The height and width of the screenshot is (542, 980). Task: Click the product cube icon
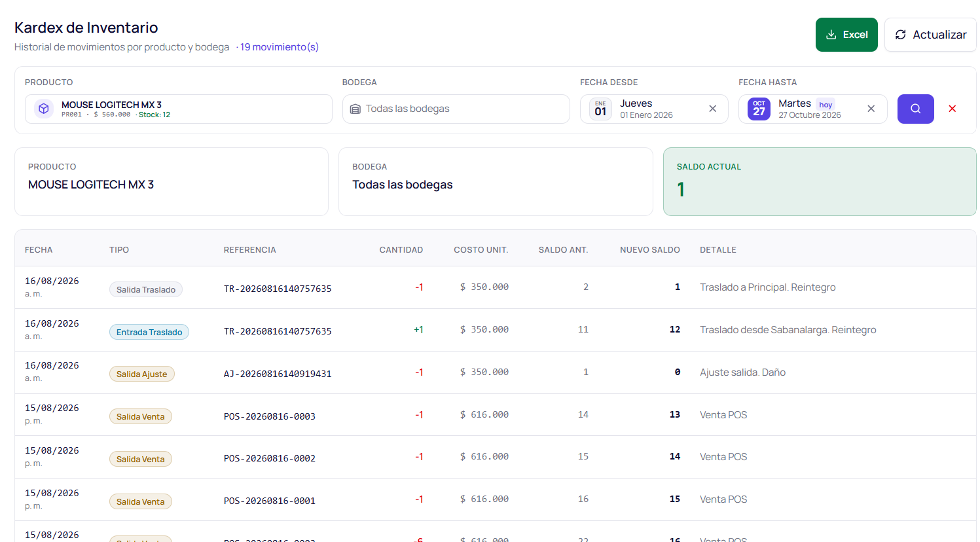[44, 109]
